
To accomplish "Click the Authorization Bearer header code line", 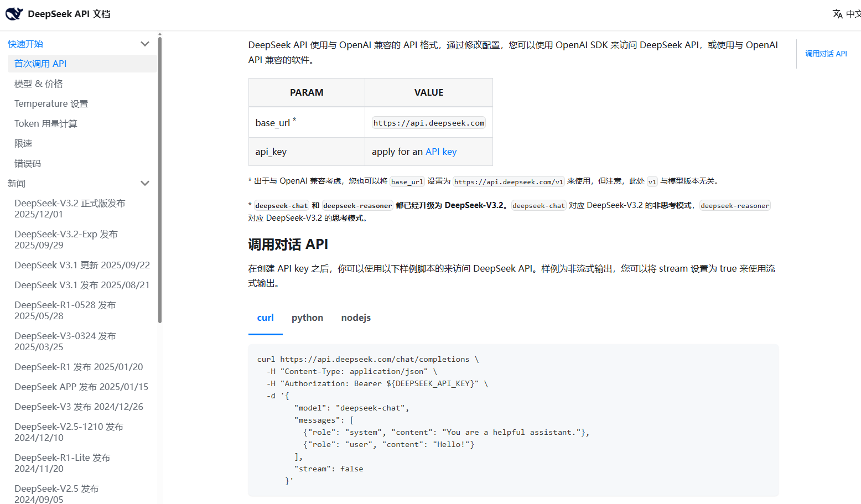I will [x=377, y=383].
